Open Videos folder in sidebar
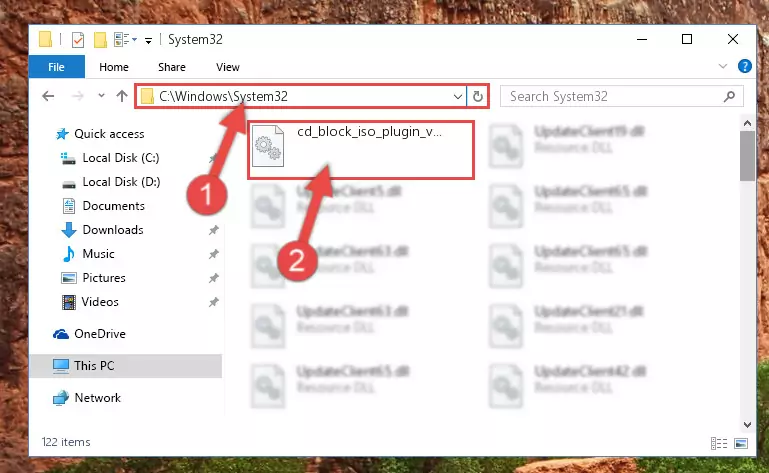This screenshot has height=473, width=769. coord(100,302)
